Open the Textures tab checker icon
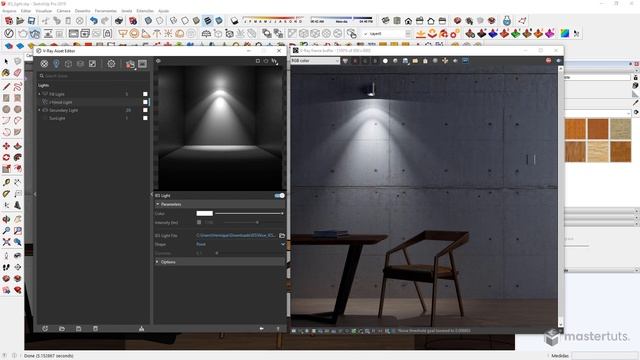The image size is (640, 360). click(x=92, y=64)
